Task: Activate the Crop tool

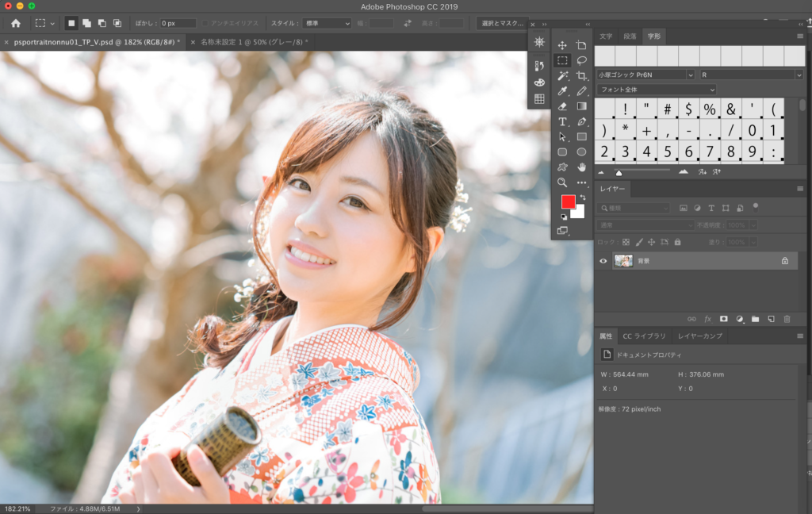Action: [581, 76]
